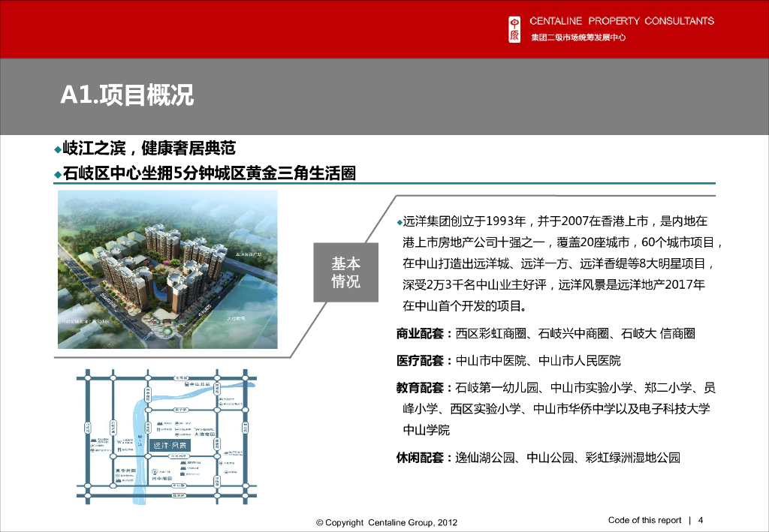Select text 西区彩虹商圈、石岐兴中商圈
The height and width of the screenshot is (532, 769).
tap(532, 334)
